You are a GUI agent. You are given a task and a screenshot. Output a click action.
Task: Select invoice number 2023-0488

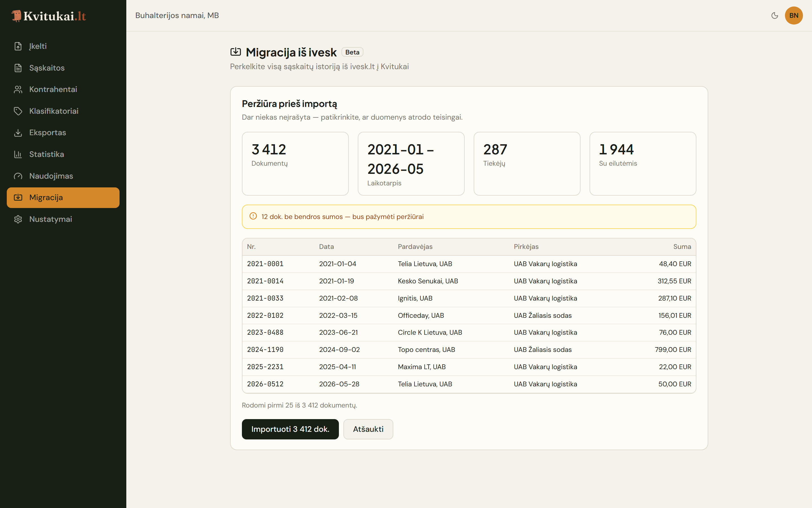[265, 332]
